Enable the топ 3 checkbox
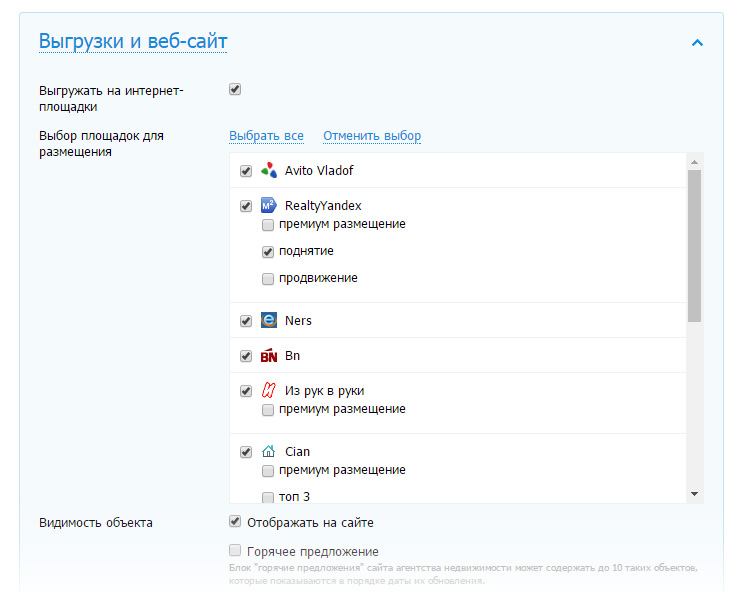This screenshot has width=746, height=592. pyautogui.click(x=268, y=497)
